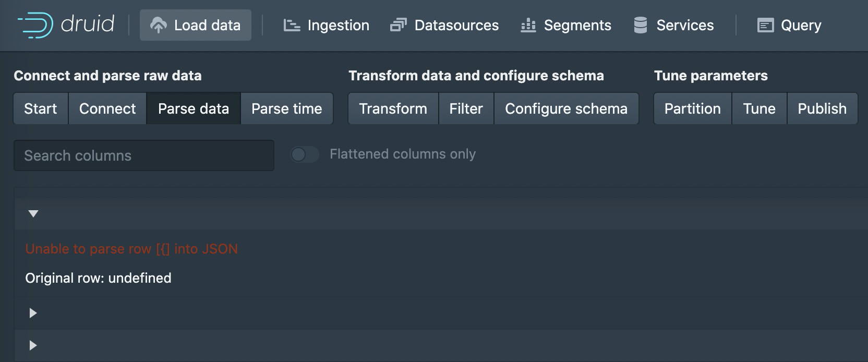Toggle Flattened columns only switch
This screenshot has width=868, height=362.
[305, 154]
